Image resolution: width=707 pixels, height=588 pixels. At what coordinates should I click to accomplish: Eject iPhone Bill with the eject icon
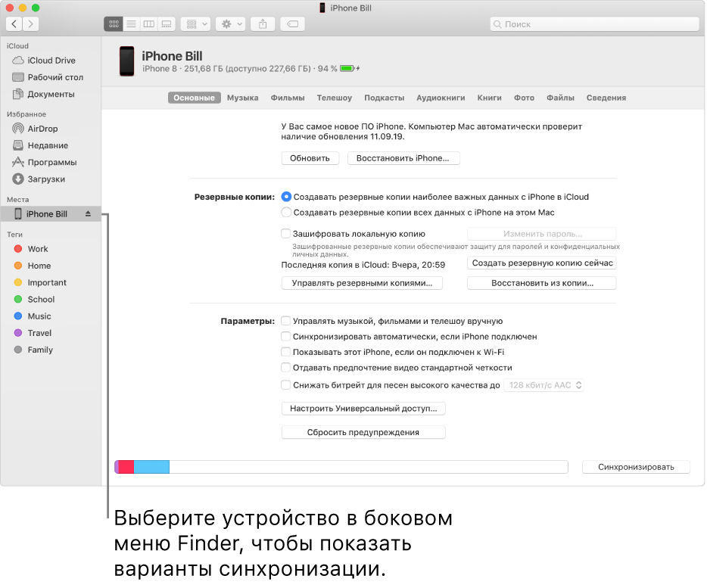pos(88,213)
